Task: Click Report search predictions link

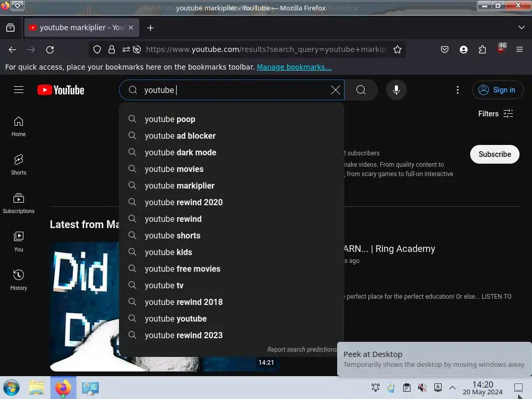Action: point(302,350)
